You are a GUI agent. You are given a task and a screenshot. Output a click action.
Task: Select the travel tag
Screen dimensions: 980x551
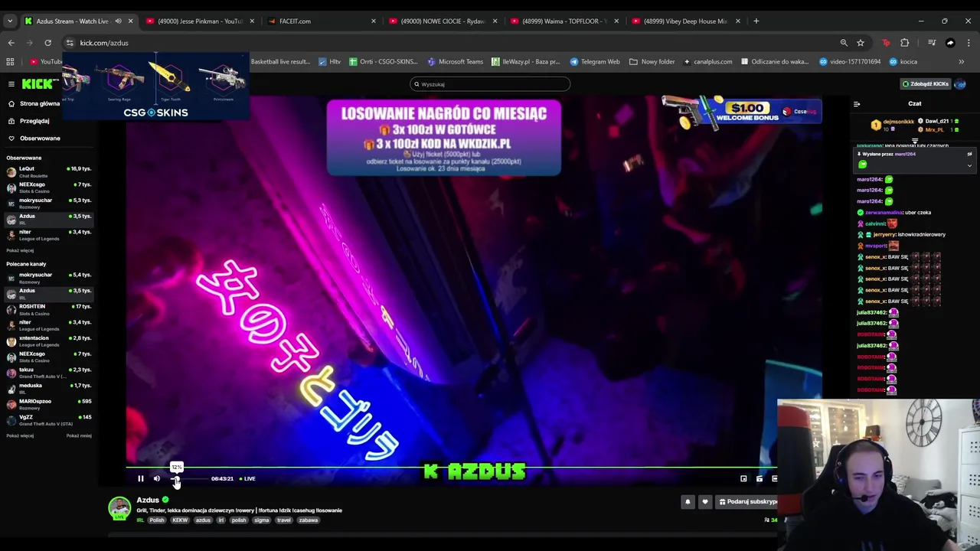click(284, 520)
